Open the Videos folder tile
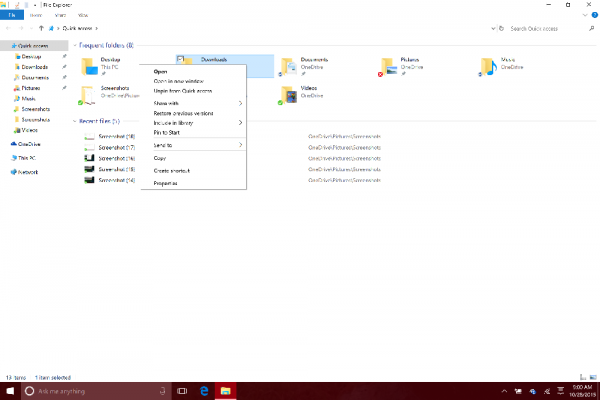The image size is (600, 400). pyautogui.click(x=302, y=95)
